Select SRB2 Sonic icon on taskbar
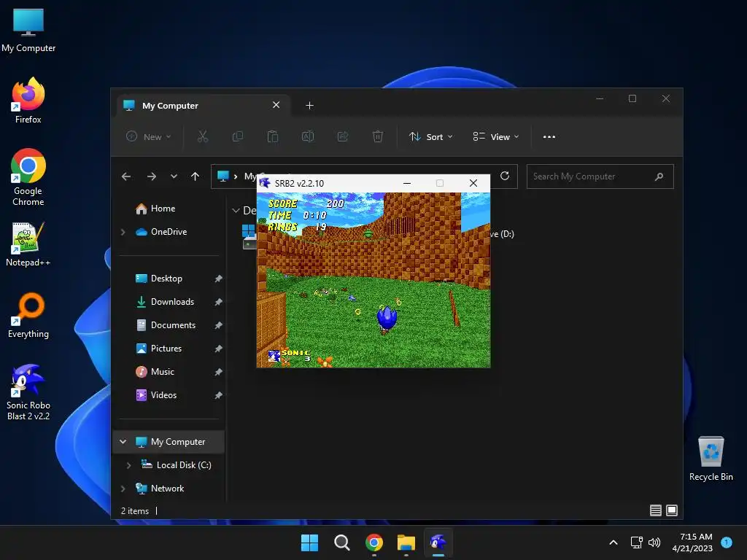Screen dimensions: 747x560 [438, 542]
